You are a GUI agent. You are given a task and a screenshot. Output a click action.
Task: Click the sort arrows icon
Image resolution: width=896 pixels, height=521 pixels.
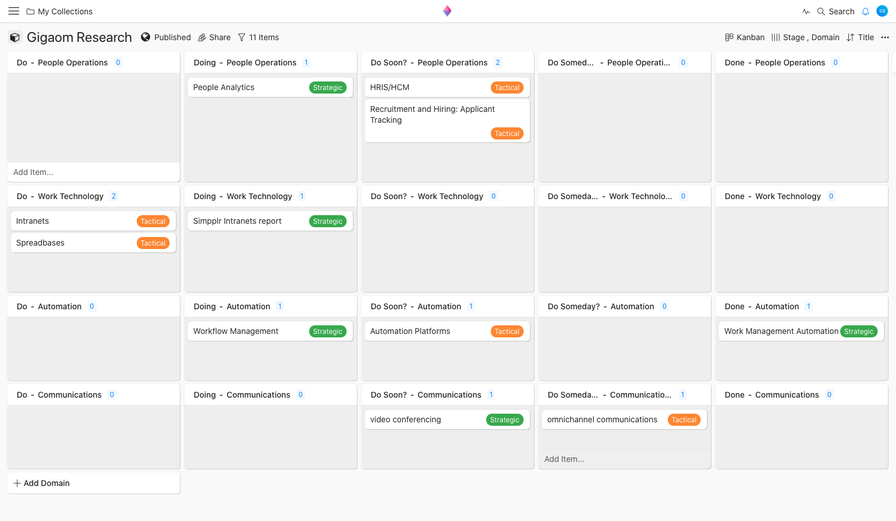pos(850,37)
